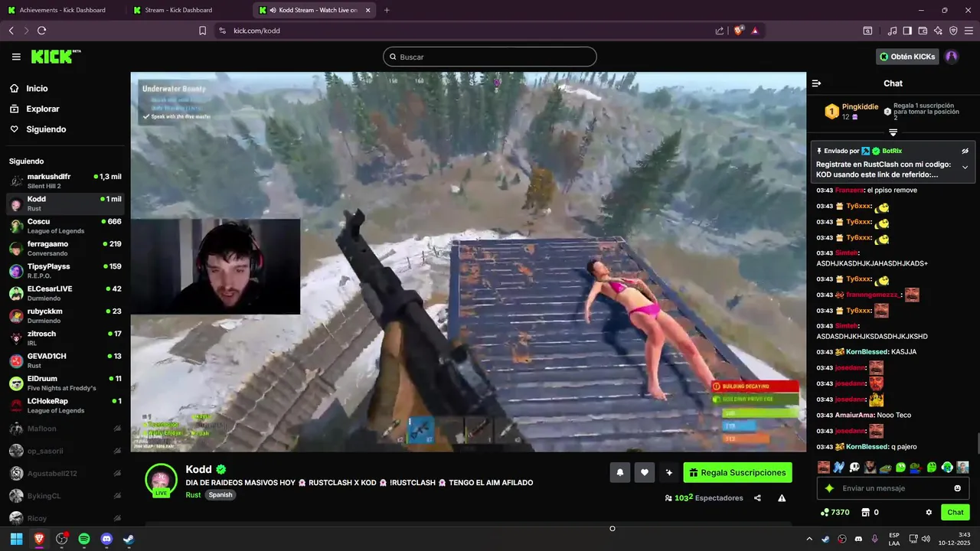Click the green sparkle icon in message box
The height and width of the screenshot is (551, 980).
829,488
